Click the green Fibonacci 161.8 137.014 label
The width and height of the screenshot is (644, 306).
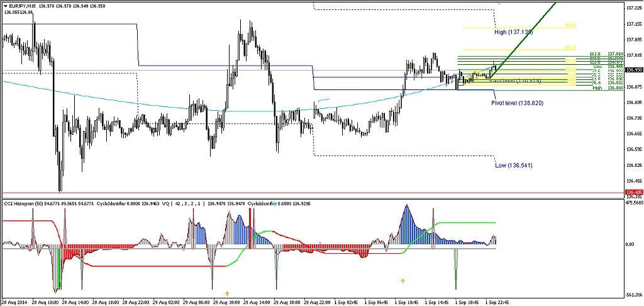[x=606, y=54]
